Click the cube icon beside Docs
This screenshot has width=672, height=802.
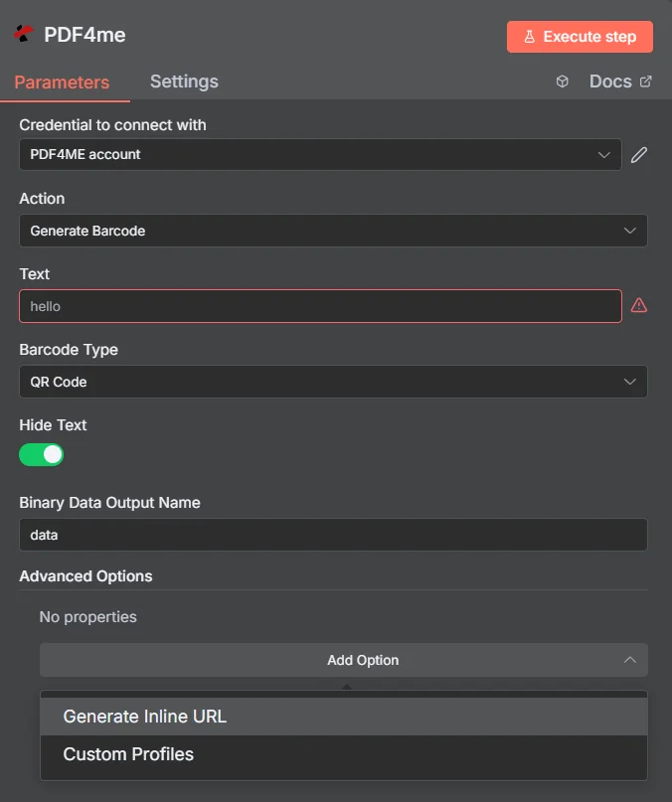point(562,81)
